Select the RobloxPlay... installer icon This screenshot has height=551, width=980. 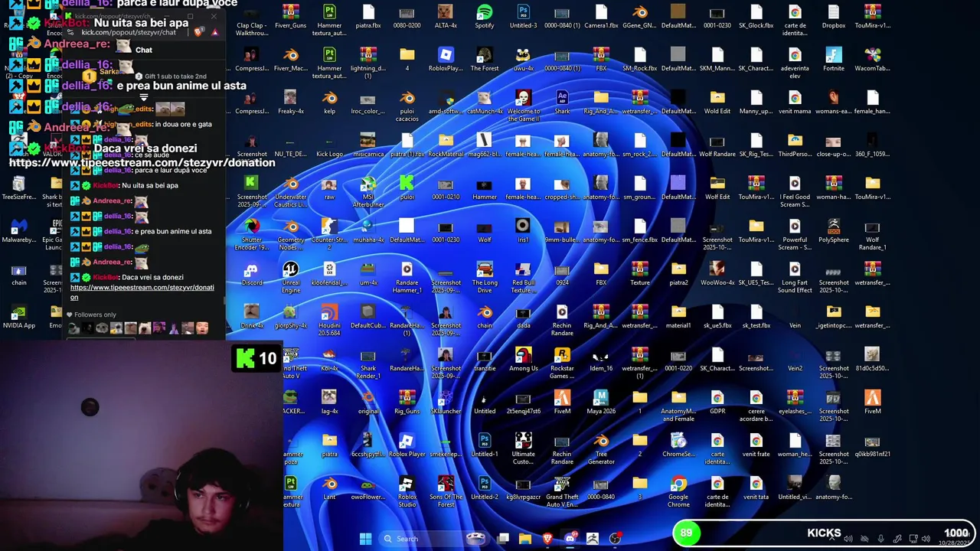pyautogui.click(x=446, y=60)
